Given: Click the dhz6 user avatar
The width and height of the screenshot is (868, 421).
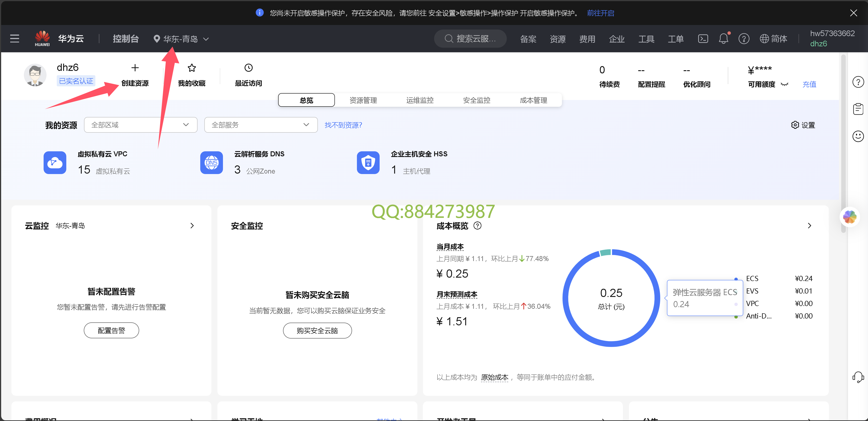Looking at the screenshot, I should (x=35, y=75).
